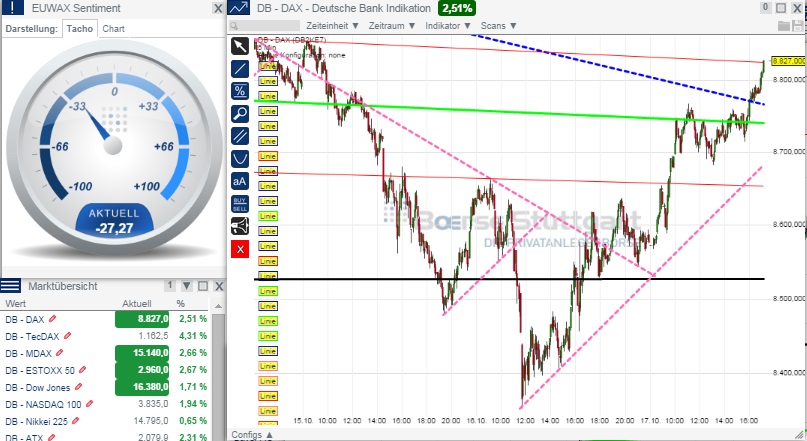Click the 2.960,0 ESTOXX 50 price cell
This screenshot has width=807, height=441.
pyautogui.click(x=142, y=370)
